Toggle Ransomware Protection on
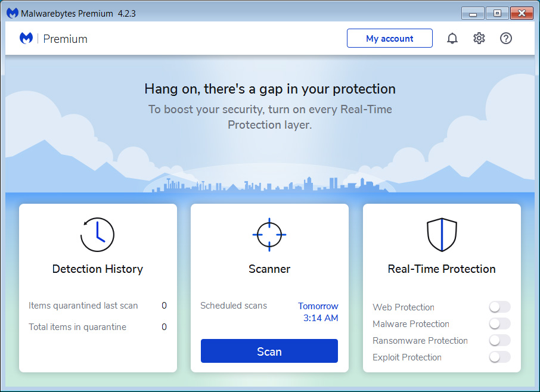This screenshot has width=540, height=392. coord(499,340)
